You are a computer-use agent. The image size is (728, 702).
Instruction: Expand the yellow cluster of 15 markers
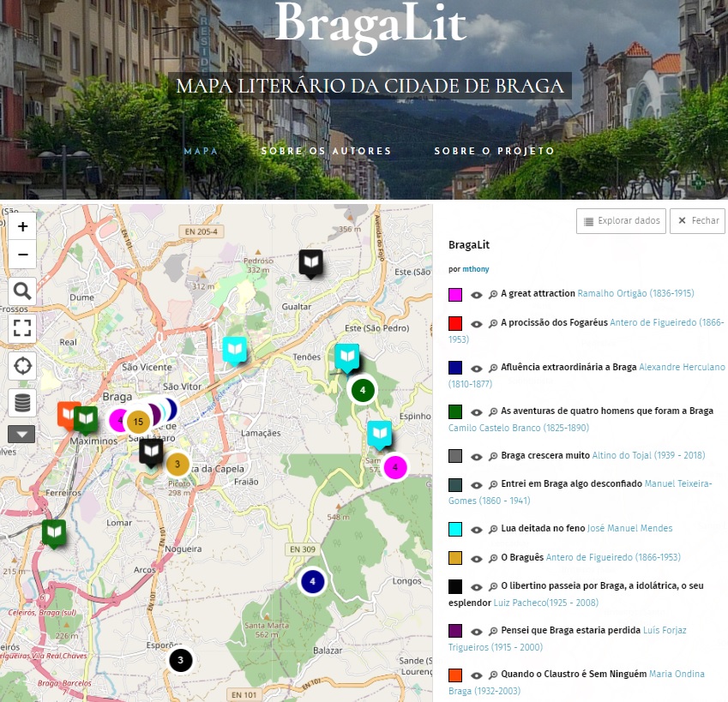[x=137, y=421]
